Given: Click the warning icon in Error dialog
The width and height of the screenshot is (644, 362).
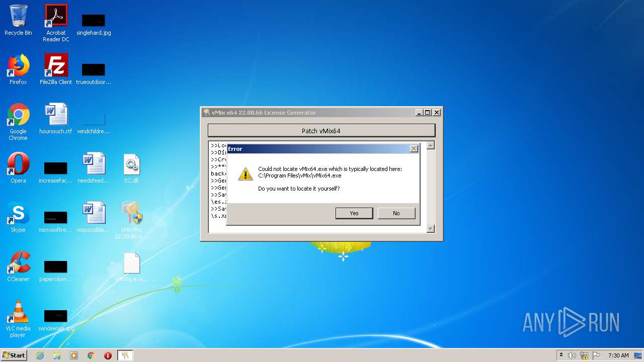Looking at the screenshot, I should click(245, 174).
